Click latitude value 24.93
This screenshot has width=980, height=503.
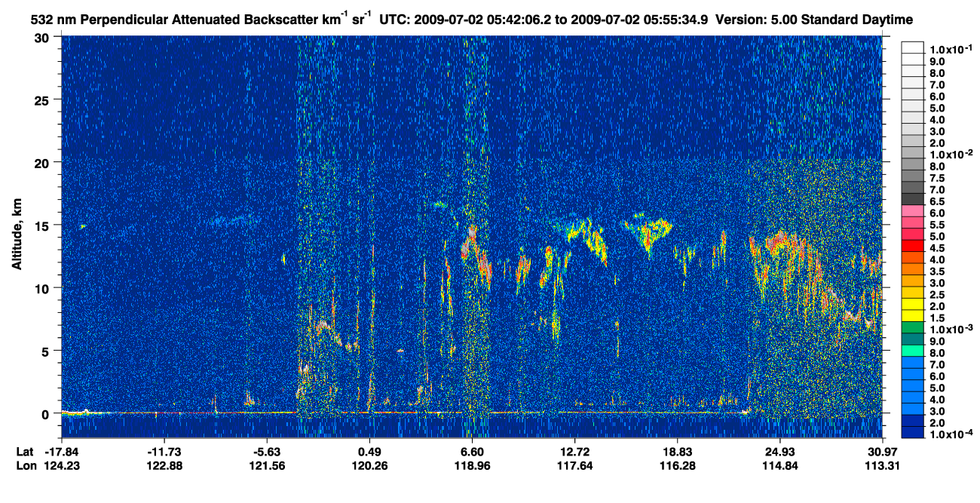click(779, 451)
